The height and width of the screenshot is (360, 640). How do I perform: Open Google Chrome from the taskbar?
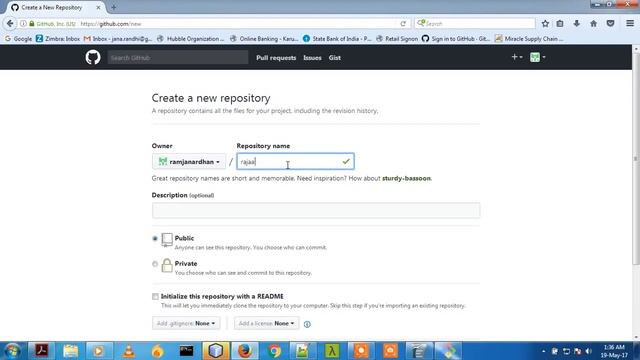click(x=274, y=351)
